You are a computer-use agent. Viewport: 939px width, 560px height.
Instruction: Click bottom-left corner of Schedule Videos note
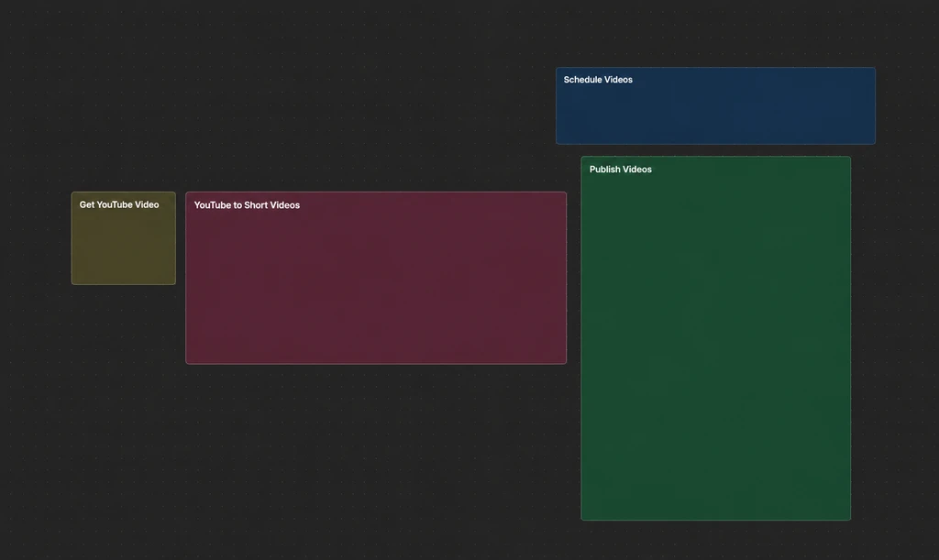click(558, 142)
